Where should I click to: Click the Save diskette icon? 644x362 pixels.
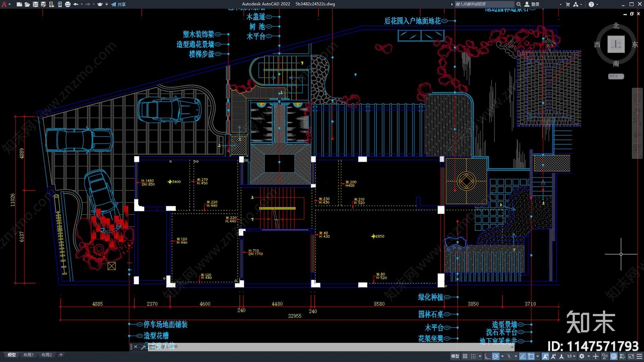35,4
